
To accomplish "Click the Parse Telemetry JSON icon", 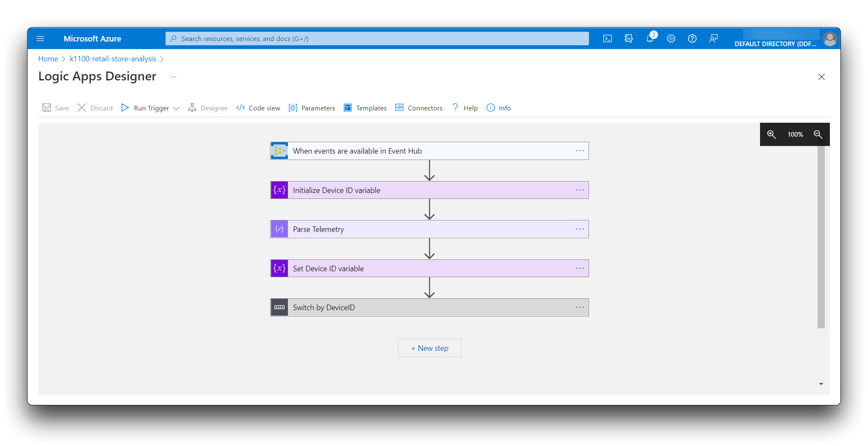I will pyautogui.click(x=279, y=229).
